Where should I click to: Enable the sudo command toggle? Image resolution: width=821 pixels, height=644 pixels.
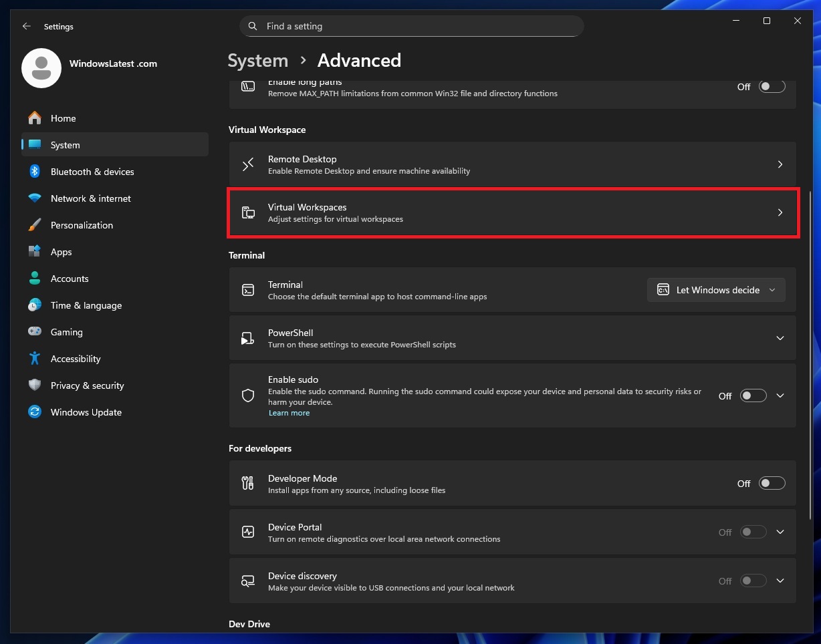[x=753, y=395]
